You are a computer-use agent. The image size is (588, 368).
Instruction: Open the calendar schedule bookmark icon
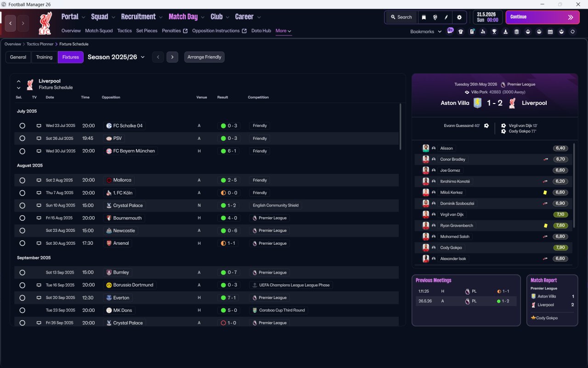click(550, 32)
